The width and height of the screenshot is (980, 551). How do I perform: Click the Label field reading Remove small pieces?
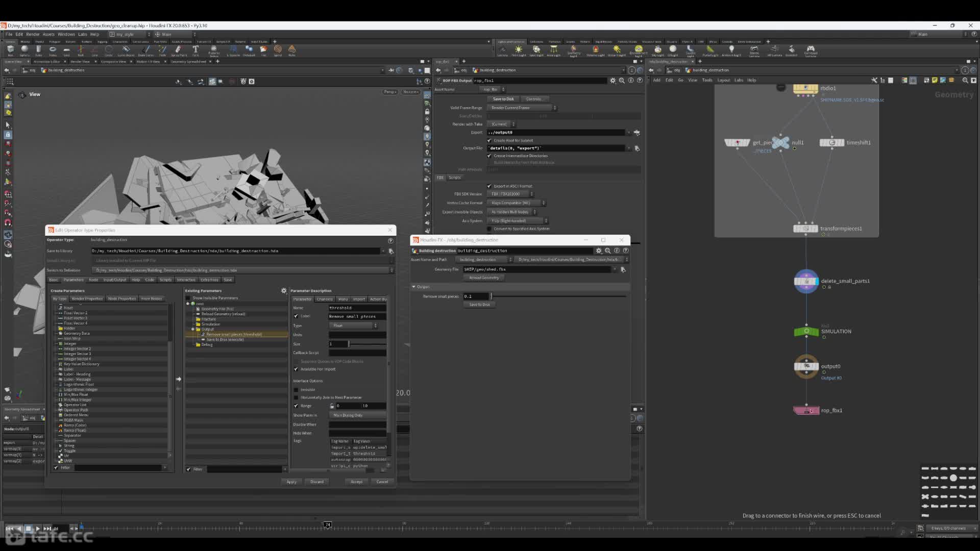click(357, 316)
